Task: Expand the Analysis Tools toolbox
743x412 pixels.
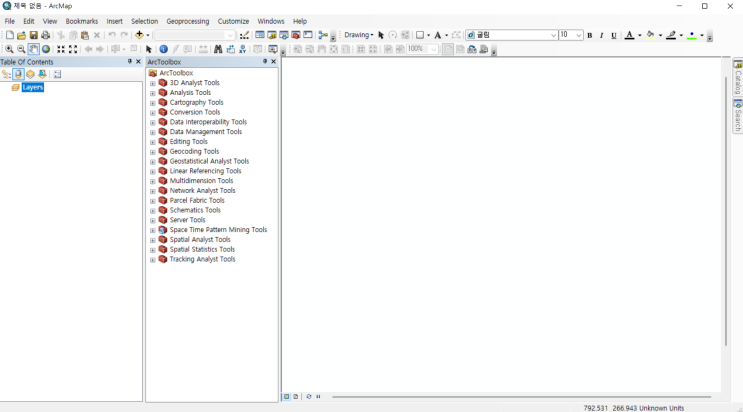Action: click(x=153, y=93)
